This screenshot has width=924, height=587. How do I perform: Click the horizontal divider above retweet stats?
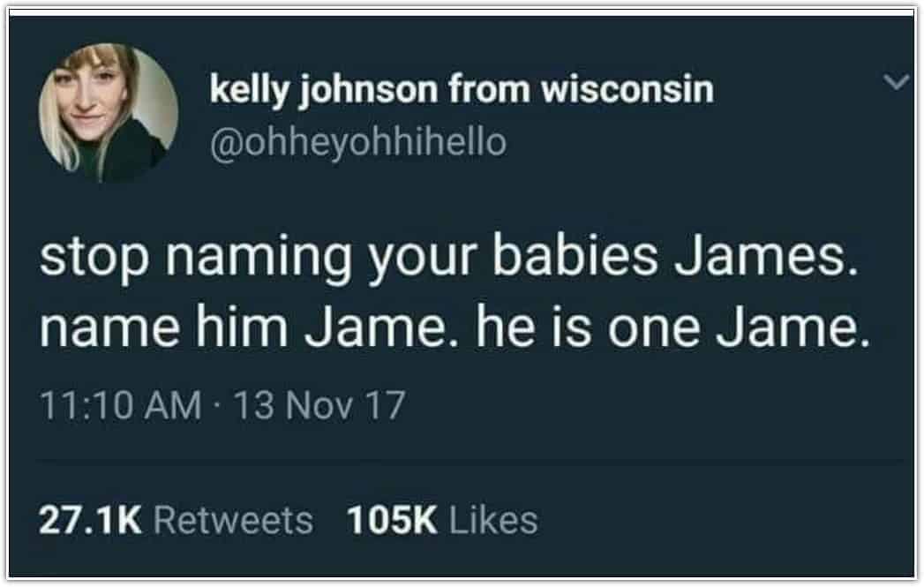coord(470,459)
